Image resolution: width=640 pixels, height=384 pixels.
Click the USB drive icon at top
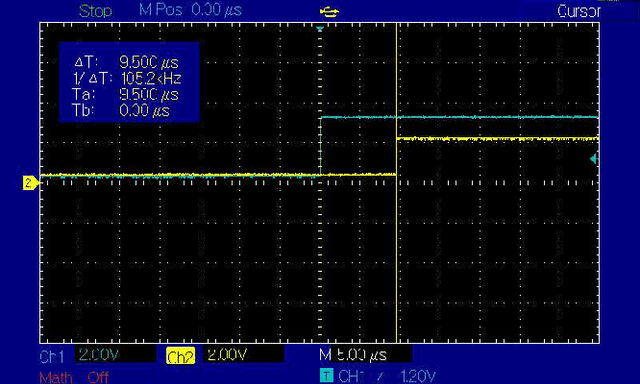[329, 12]
